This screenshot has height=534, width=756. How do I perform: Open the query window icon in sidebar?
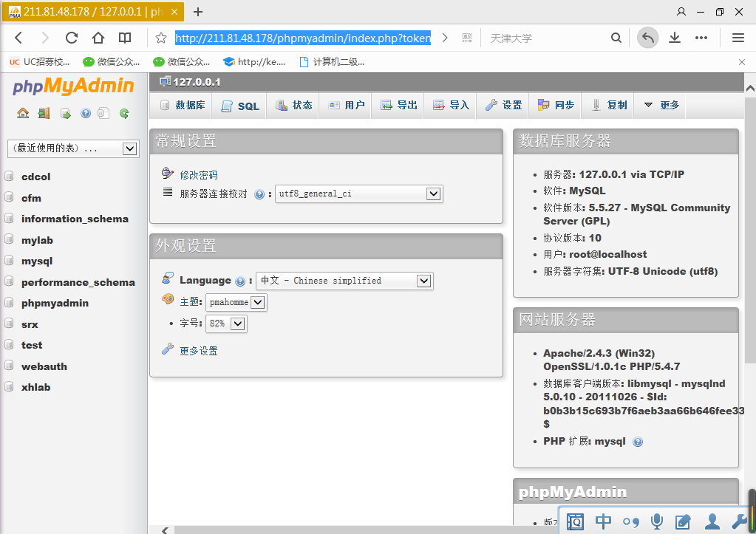[66, 114]
